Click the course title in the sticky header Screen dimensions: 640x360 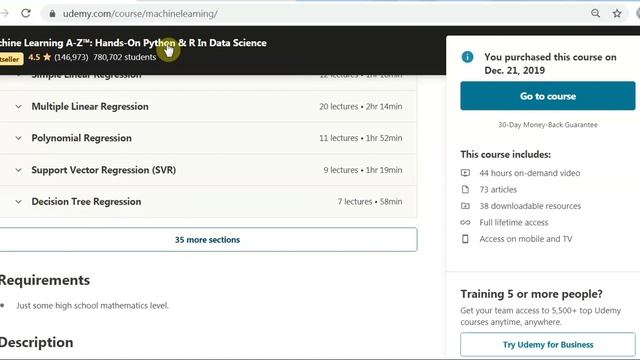(133, 43)
